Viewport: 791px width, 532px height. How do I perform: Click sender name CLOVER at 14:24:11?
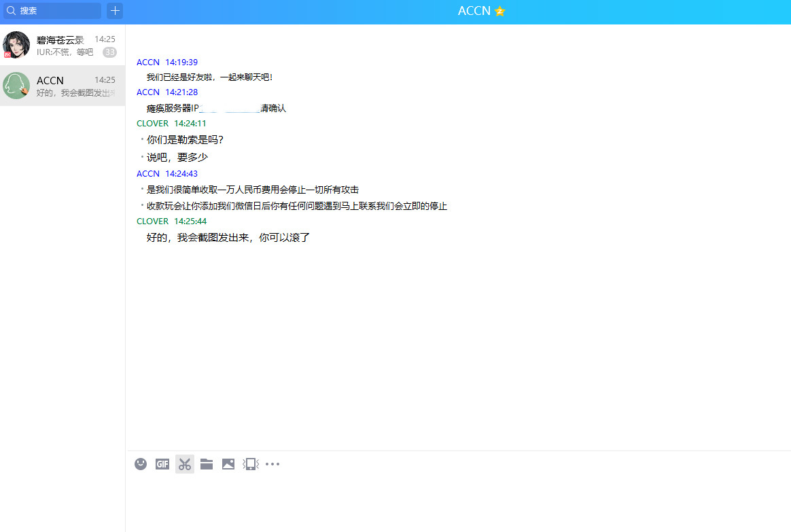pyautogui.click(x=152, y=123)
